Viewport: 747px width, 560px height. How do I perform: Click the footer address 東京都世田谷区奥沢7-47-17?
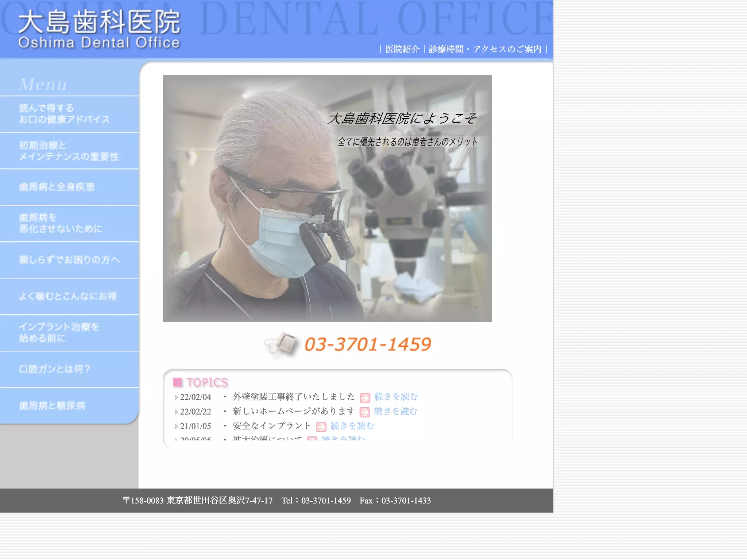point(220,501)
